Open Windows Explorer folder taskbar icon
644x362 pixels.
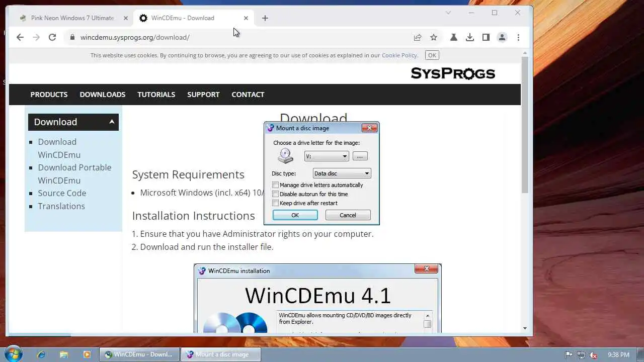click(x=64, y=354)
